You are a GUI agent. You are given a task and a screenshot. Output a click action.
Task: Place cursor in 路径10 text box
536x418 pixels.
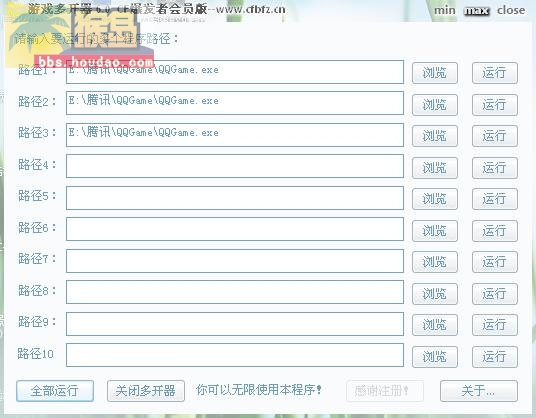[235, 355]
